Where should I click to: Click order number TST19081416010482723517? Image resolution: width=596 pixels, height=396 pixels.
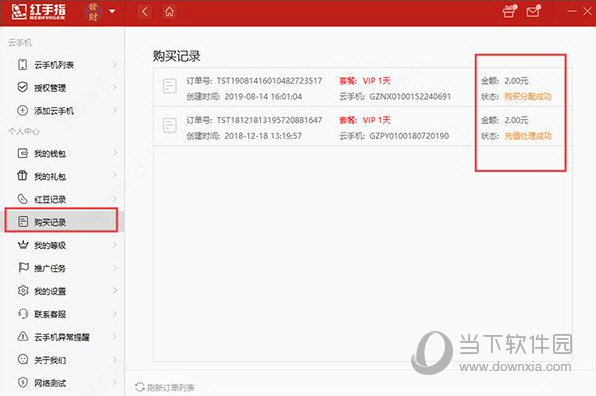[x=269, y=81]
